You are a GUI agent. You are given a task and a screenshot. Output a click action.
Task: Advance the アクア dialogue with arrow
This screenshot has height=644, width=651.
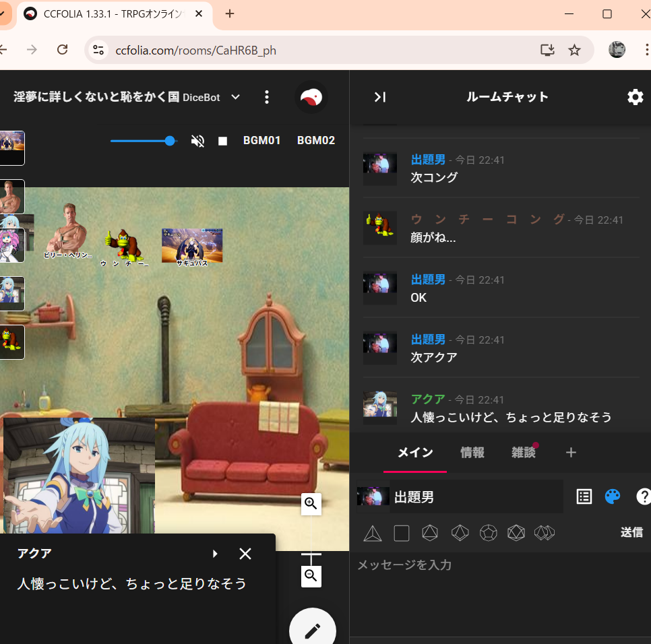point(215,554)
